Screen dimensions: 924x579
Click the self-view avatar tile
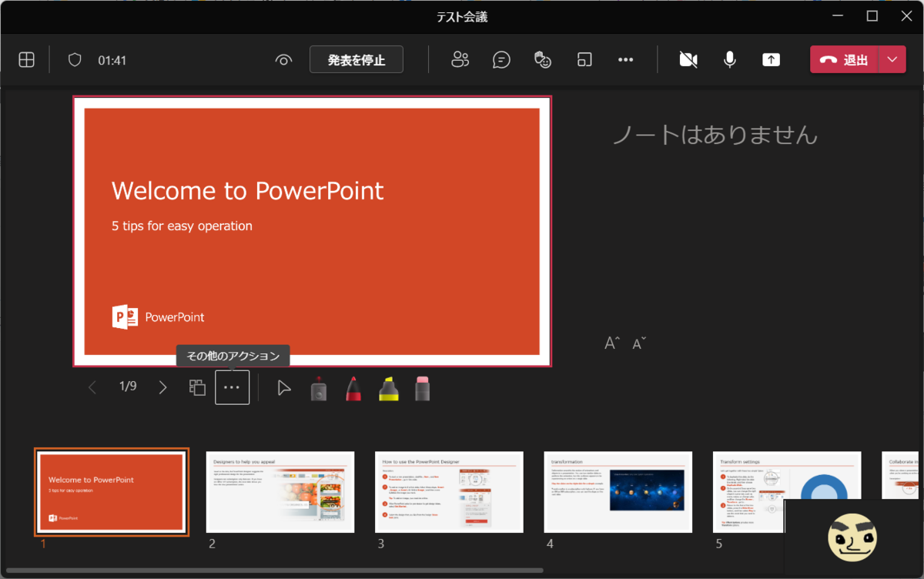coord(853,537)
